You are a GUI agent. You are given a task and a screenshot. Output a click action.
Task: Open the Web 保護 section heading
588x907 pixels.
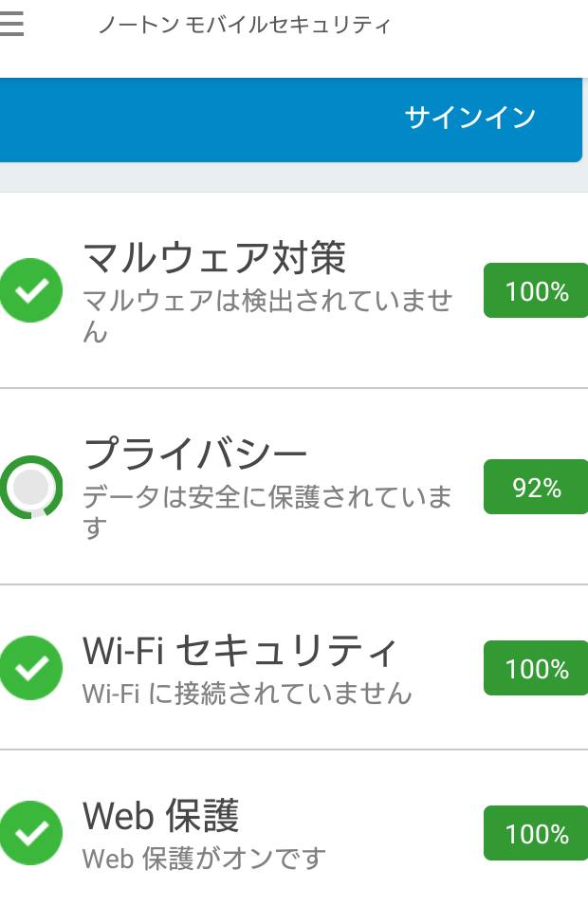(161, 815)
